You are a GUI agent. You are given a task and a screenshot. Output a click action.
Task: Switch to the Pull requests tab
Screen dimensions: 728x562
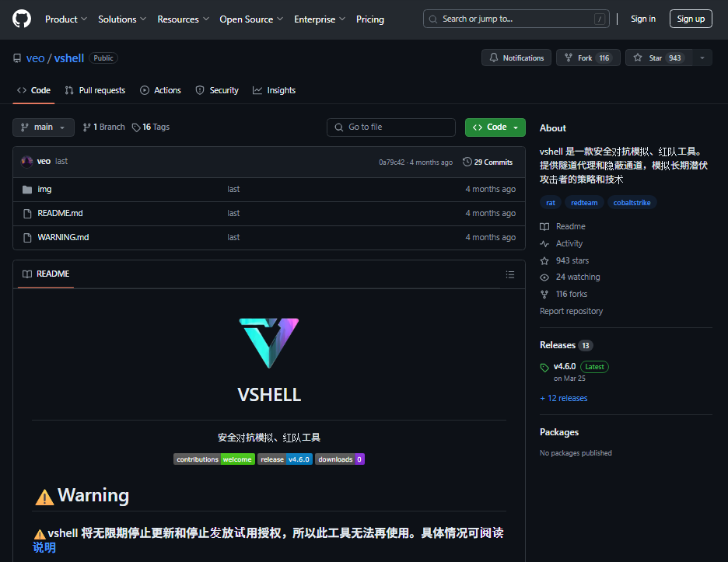(95, 90)
